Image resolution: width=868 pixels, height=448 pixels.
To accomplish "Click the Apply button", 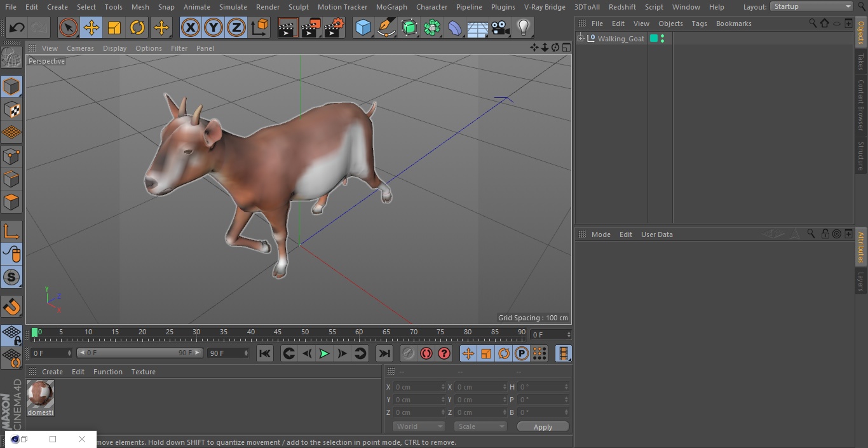I will click(x=543, y=426).
